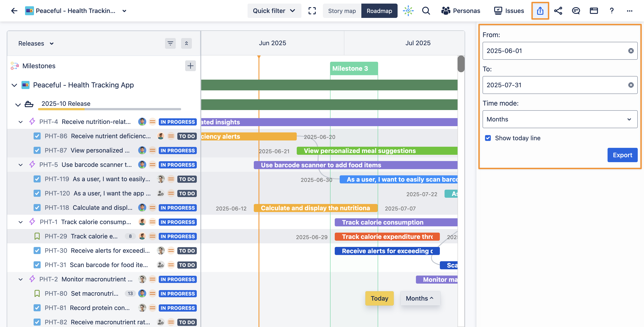Collapse all rows using the double-chevron icon
This screenshot has height=327, width=644.
pyautogui.click(x=186, y=43)
